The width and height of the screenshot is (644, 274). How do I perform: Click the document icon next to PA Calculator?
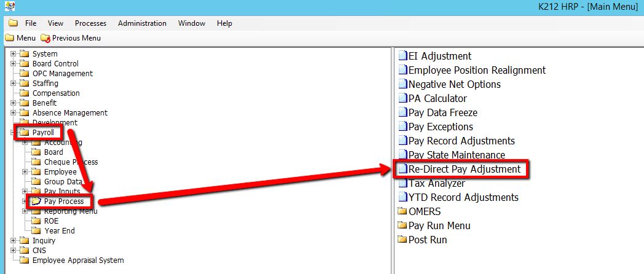pyautogui.click(x=403, y=98)
